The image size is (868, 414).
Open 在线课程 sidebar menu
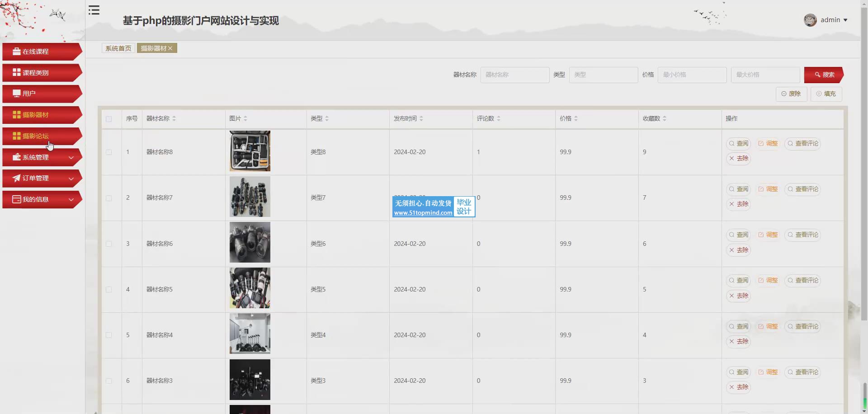pos(42,52)
